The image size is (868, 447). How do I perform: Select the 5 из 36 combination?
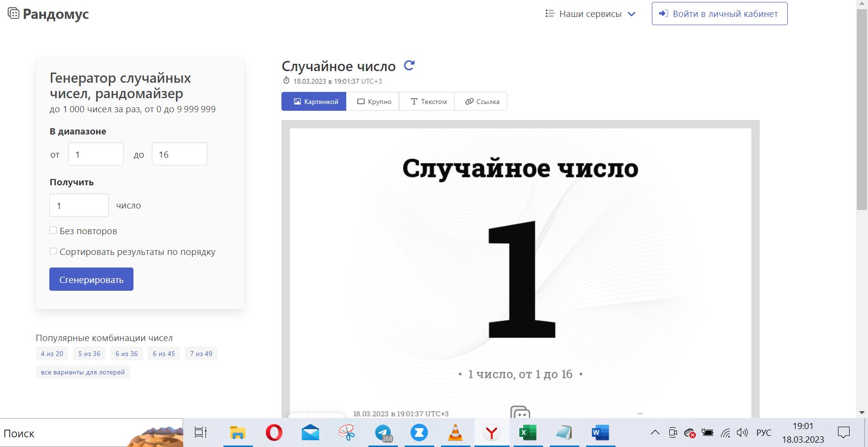point(89,354)
